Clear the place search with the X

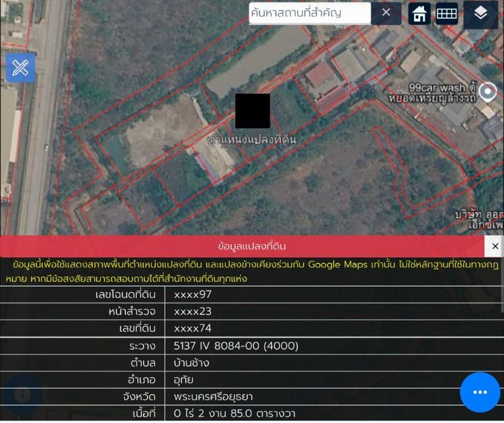[386, 13]
